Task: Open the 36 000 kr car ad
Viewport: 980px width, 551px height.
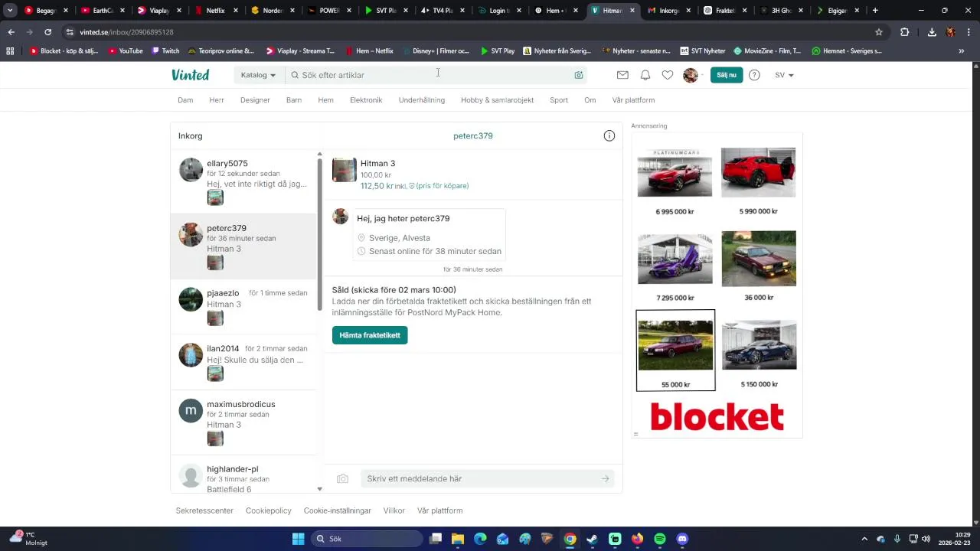Action: pos(759,266)
